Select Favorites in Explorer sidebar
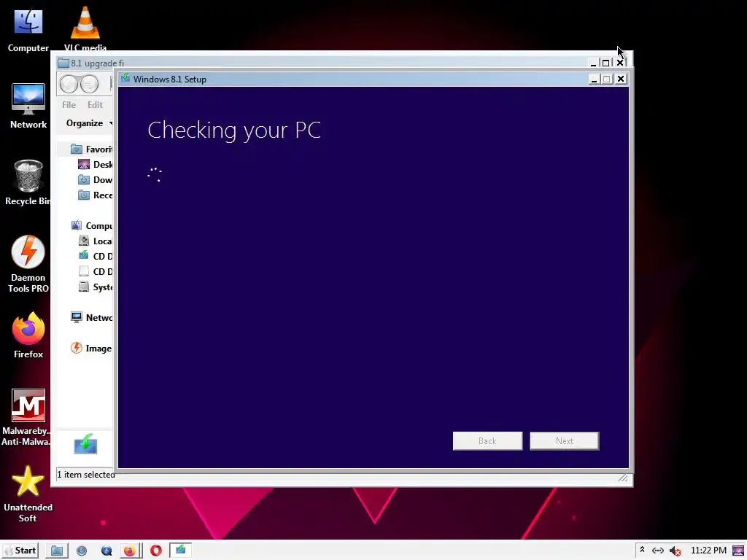747x560 pixels. [91, 149]
